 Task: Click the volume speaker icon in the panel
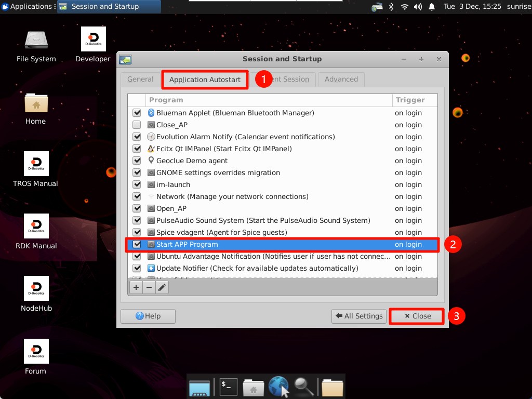click(x=418, y=6)
